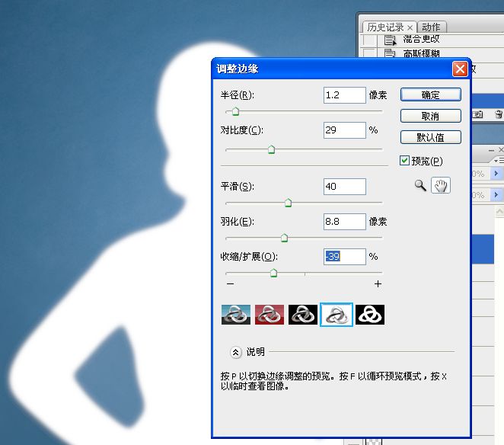This screenshot has width=504, height=445.
Task: Click the 对比度 slider handle
Action: (x=271, y=149)
